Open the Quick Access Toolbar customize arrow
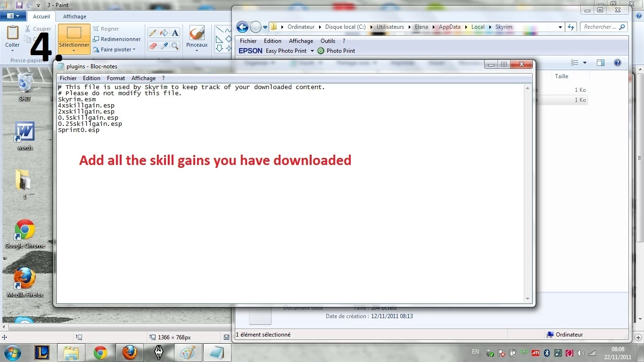 click(38, 5)
